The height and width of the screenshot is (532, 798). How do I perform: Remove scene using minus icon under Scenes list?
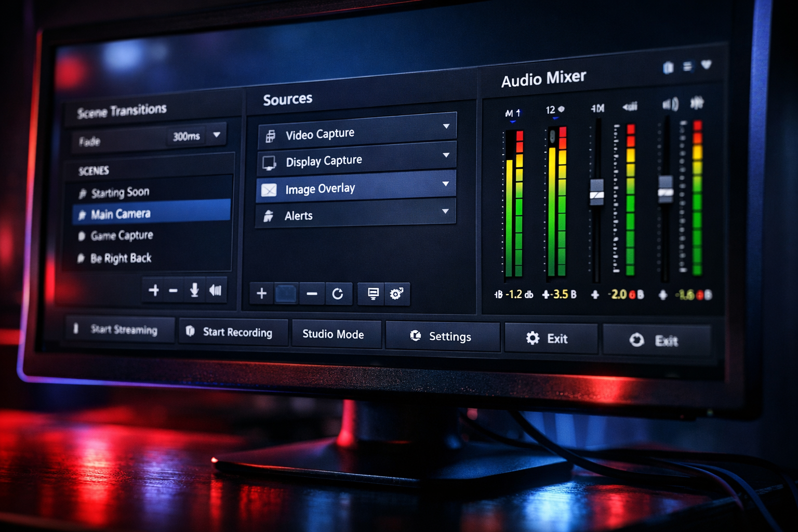tap(174, 290)
